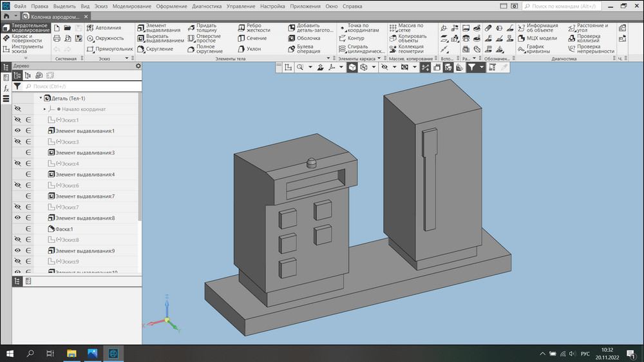Hide Элемент выдавливания:9 with eye icon

(17, 251)
